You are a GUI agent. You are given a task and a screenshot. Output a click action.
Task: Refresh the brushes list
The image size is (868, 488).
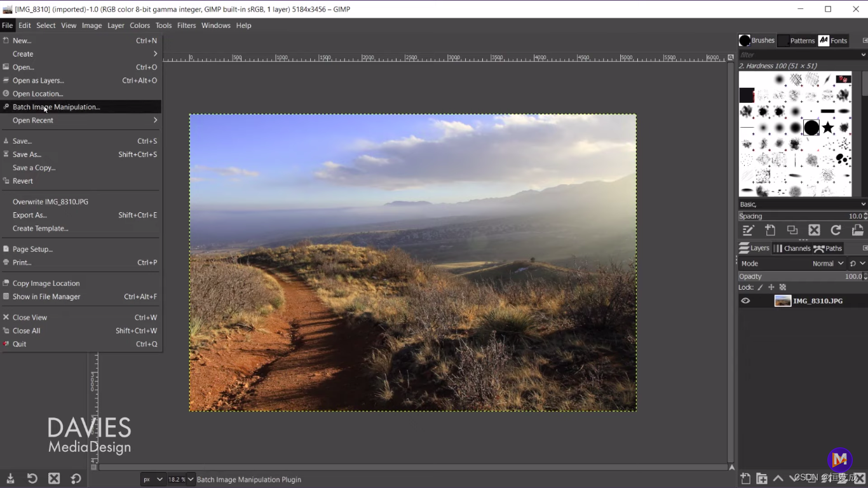[836, 230]
